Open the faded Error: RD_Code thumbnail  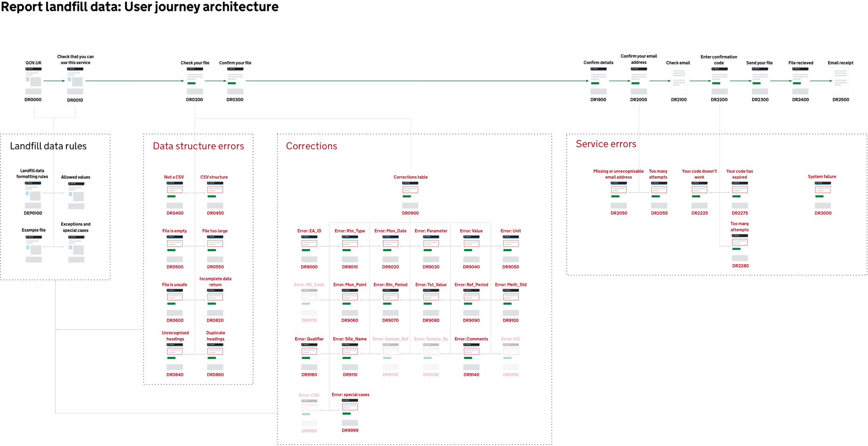pyautogui.click(x=309, y=302)
